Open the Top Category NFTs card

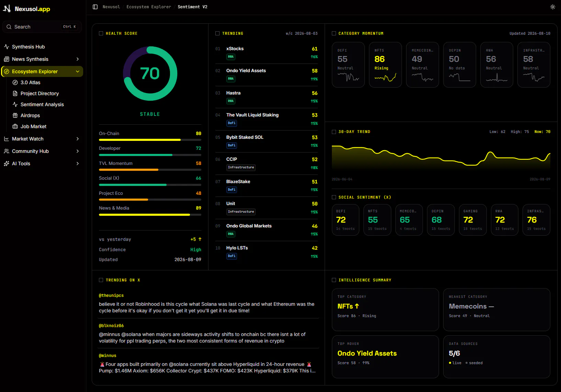[x=385, y=310]
